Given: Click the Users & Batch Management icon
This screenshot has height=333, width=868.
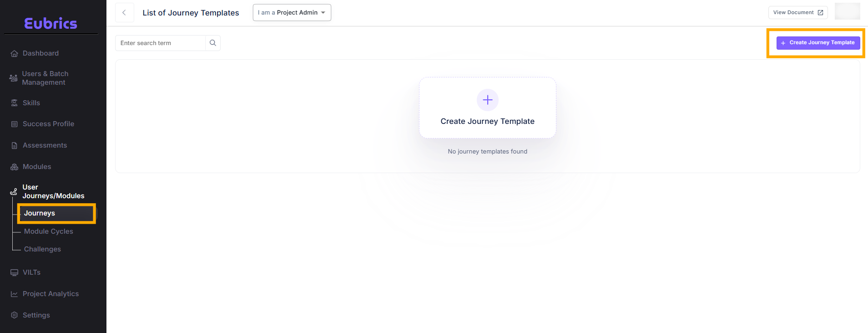Looking at the screenshot, I should 14,78.
